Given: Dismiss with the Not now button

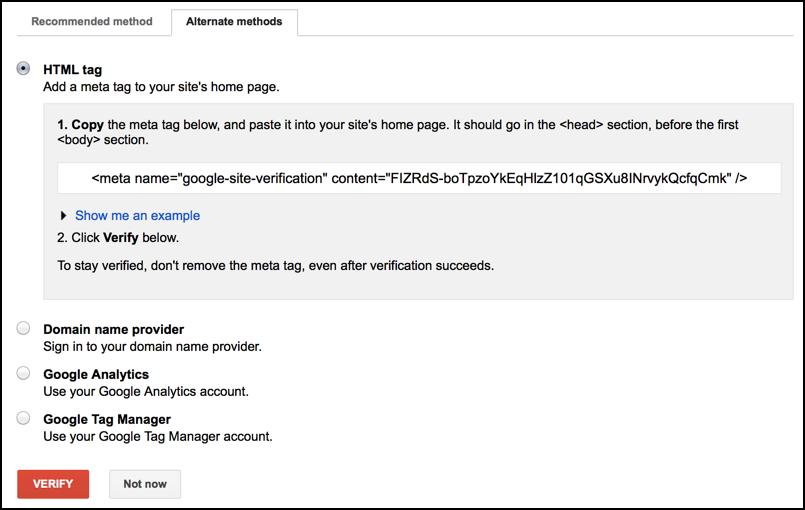Looking at the screenshot, I should coord(145,484).
